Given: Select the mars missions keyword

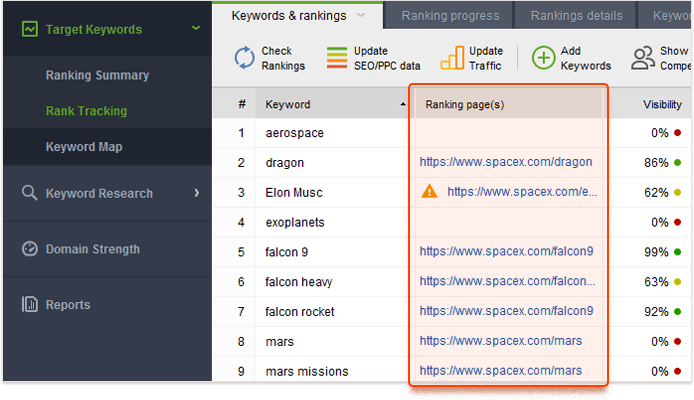Looking at the screenshot, I should point(307,371).
